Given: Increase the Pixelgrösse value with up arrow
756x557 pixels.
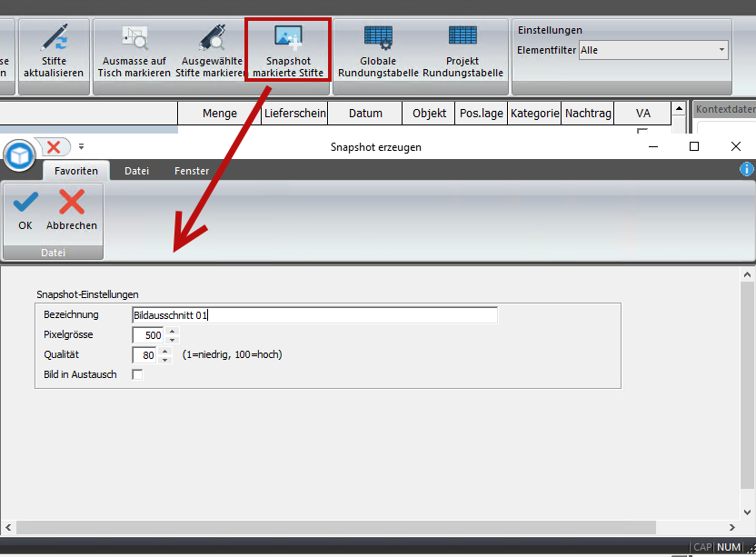Looking at the screenshot, I should point(173,332).
